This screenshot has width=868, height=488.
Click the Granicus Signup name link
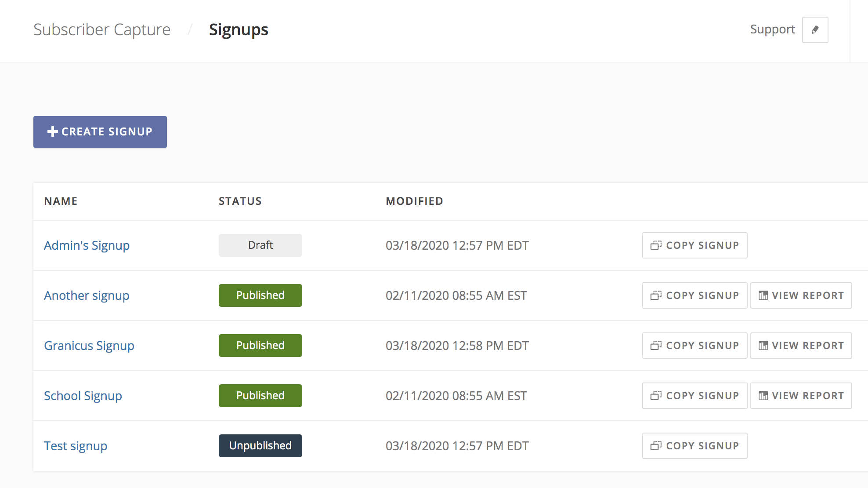tap(89, 345)
